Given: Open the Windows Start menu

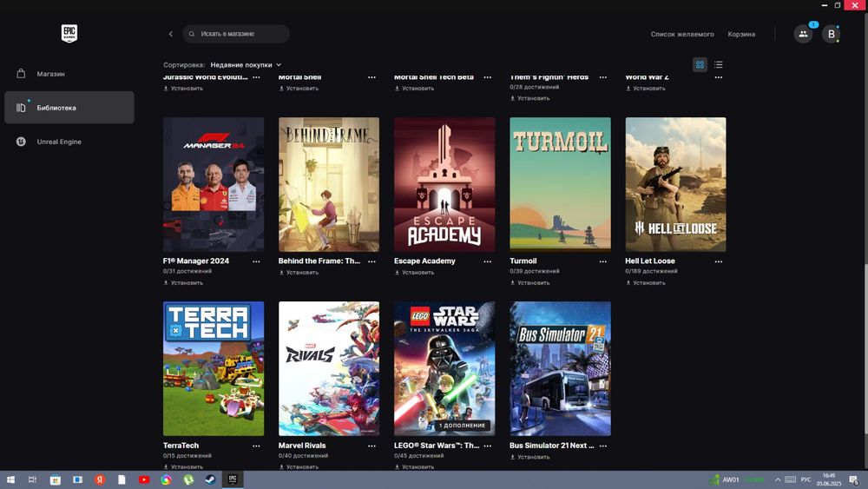Looking at the screenshot, I should pos(10,479).
